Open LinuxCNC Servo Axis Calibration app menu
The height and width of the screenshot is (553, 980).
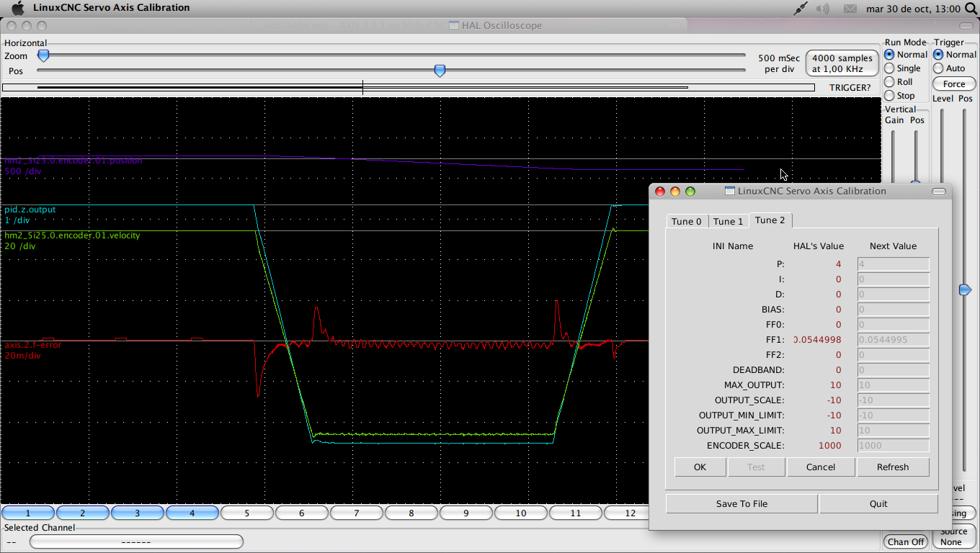pos(111,8)
